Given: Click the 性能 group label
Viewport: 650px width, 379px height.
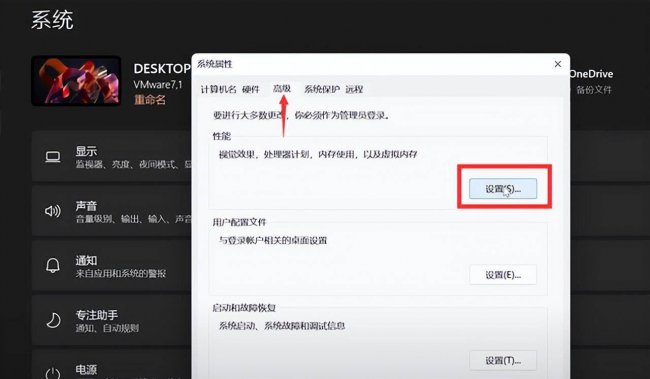Looking at the screenshot, I should point(222,136).
